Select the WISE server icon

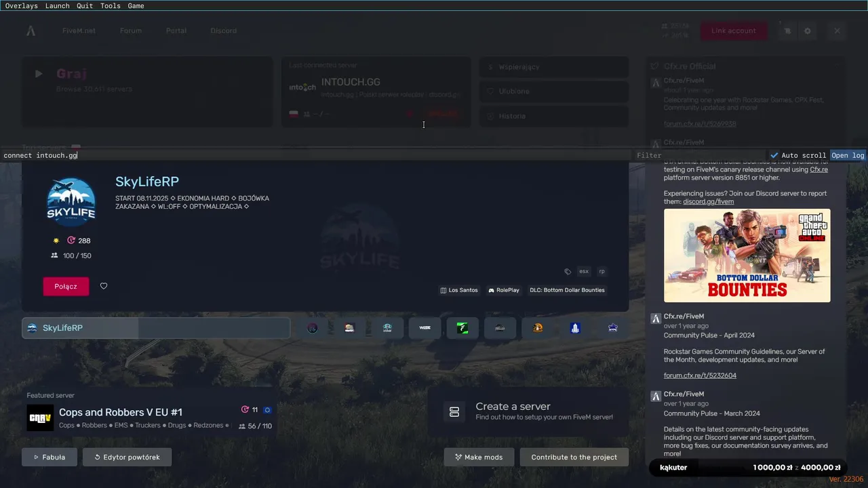(425, 328)
